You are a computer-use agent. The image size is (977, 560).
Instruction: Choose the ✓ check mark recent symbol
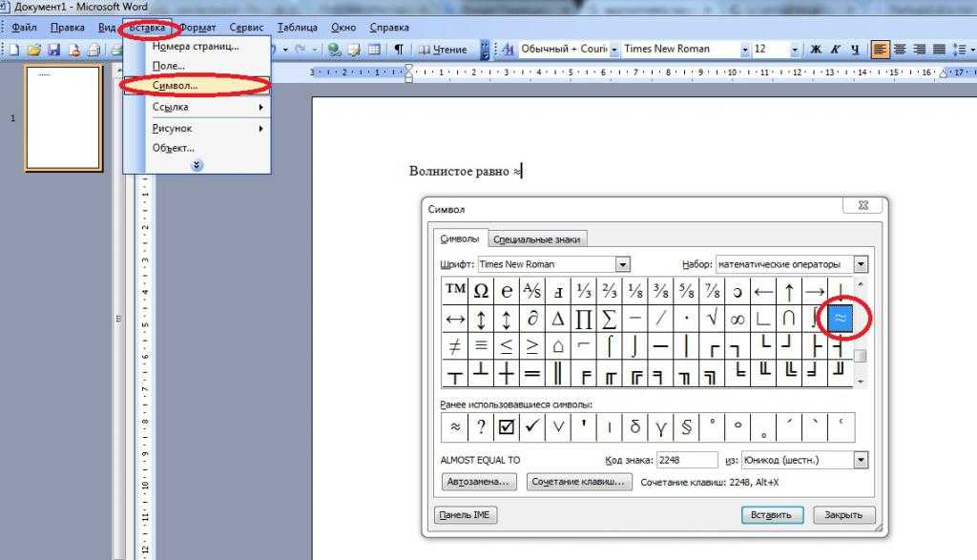tap(532, 426)
